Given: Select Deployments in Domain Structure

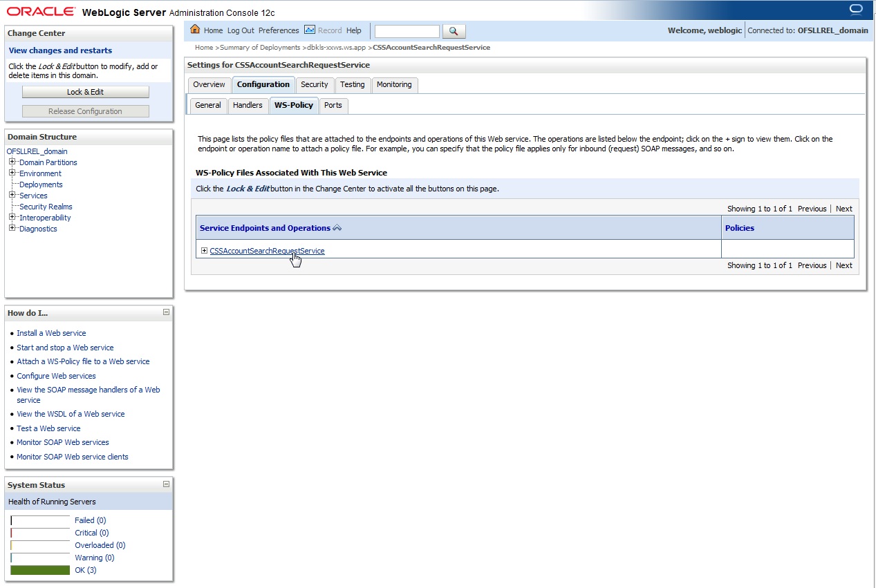Looking at the screenshot, I should (41, 184).
